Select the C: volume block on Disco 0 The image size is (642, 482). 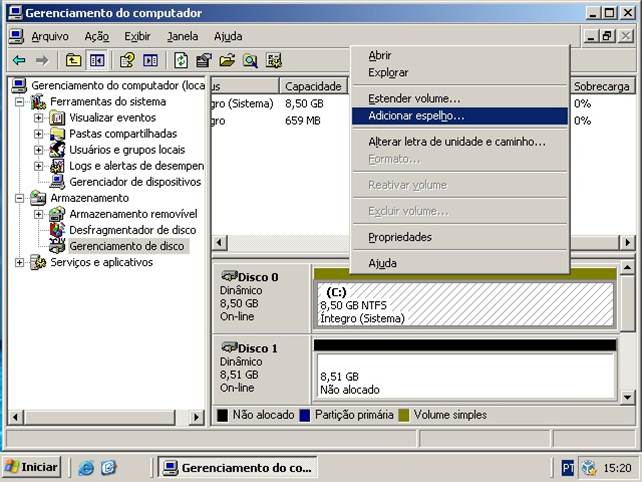pyautogui.click(x=465, y=304)
